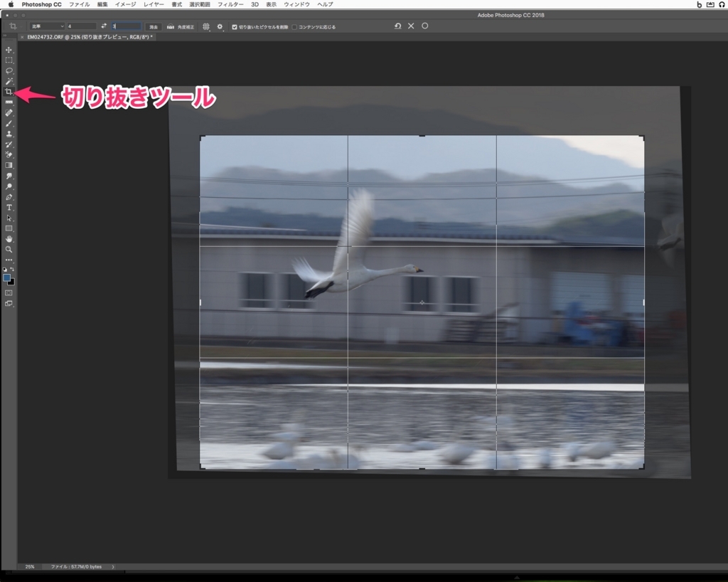Open the フィルター menu
The height and width of the screenshot is (582, 728).
[x=230, y=4]
